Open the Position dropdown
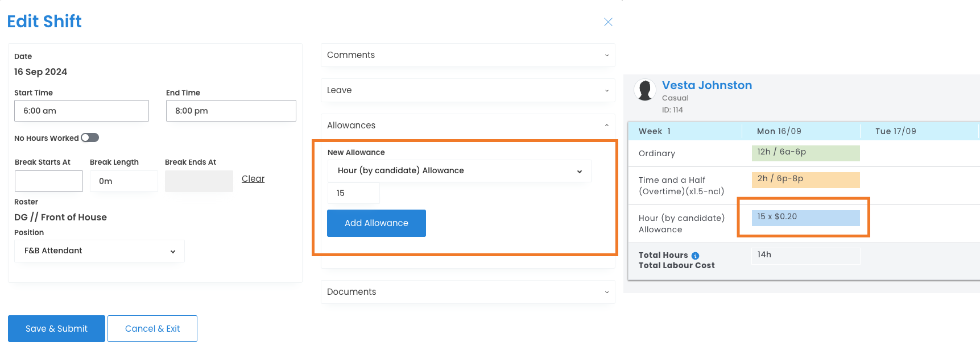Viewport: 980px width, 355px height. click(99, 251)
